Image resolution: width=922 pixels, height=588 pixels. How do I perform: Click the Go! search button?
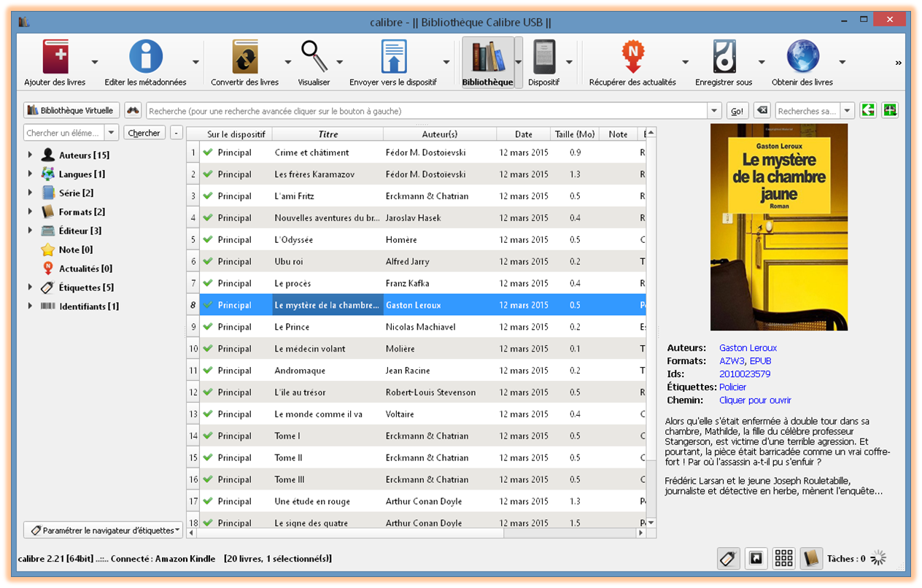pos(737,111)
